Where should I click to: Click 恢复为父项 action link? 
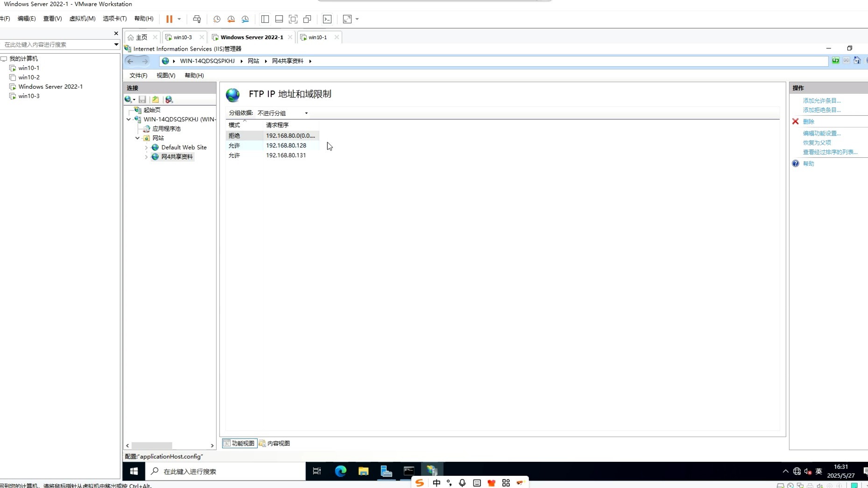pos(817,142)
